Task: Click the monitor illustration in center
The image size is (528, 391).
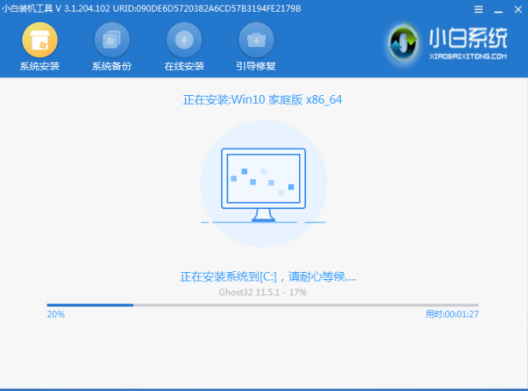Action: click(x=263, y=185)
